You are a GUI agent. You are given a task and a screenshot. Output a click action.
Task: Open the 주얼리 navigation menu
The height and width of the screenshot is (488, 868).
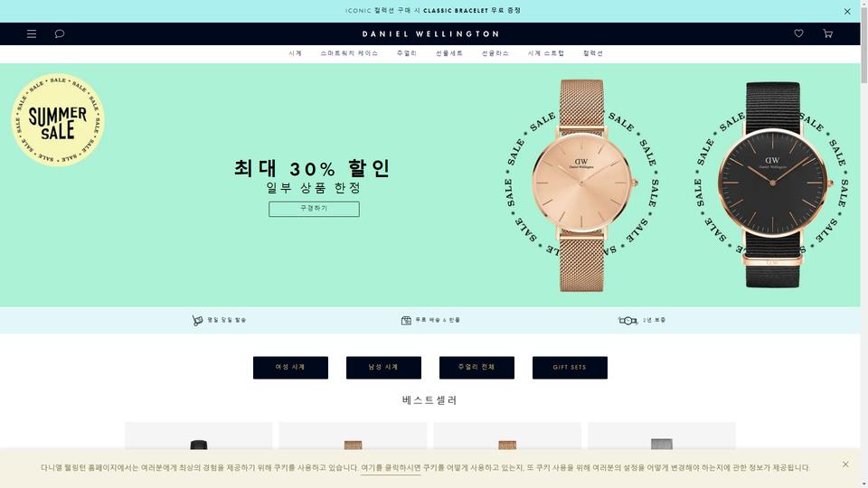pos(406,53)
